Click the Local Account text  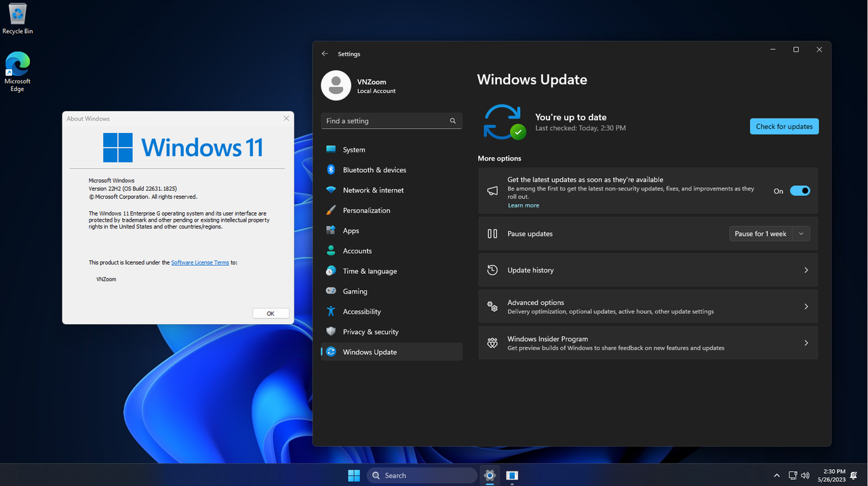376,91
